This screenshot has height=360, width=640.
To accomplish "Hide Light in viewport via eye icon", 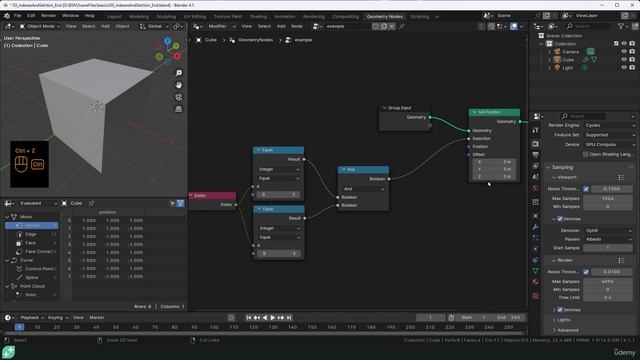I will tap(624, 68).
